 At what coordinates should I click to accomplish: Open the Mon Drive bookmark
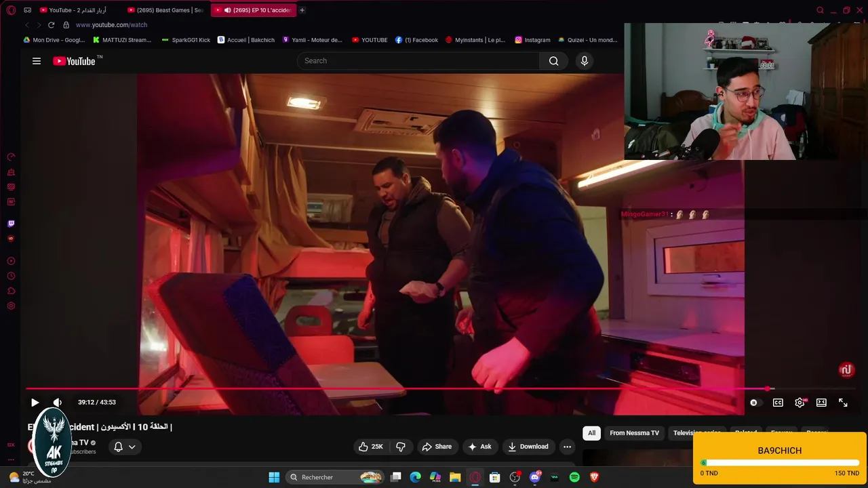(x=54, y=40)
